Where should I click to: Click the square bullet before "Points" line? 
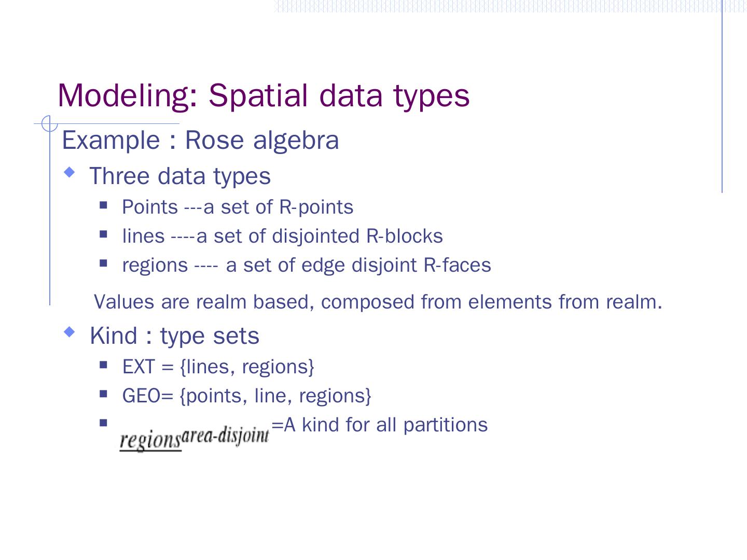pos(103,205)
